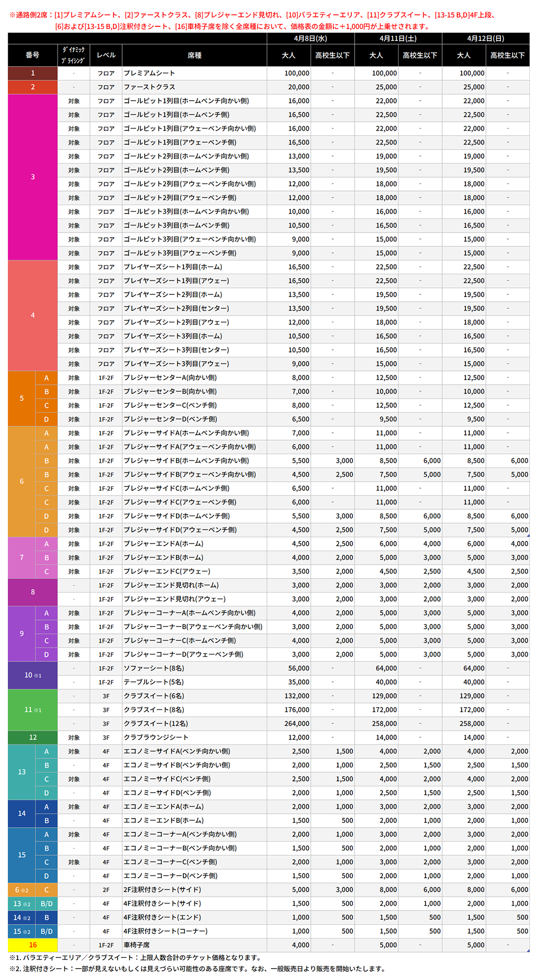Select the magenta number 3 category block
Screen dimensions: 538x980
(x=32, y=177)
